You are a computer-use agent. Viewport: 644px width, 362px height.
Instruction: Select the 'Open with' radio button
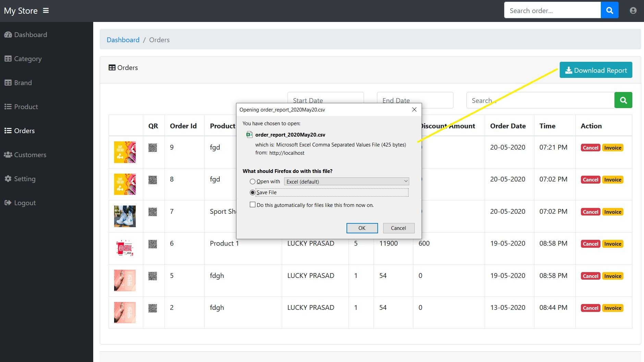253,182
